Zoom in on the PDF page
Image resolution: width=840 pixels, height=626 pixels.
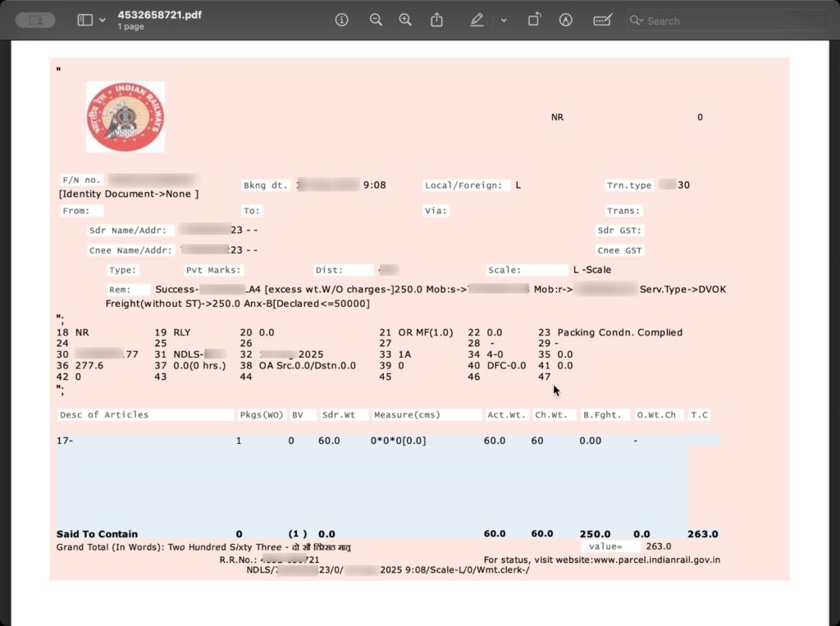[405, 20]
